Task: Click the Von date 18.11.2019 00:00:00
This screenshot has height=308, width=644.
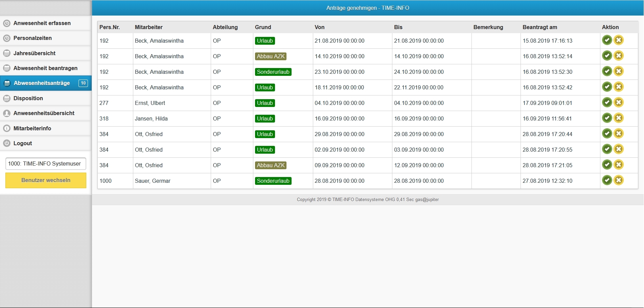Action: point(340,88)
